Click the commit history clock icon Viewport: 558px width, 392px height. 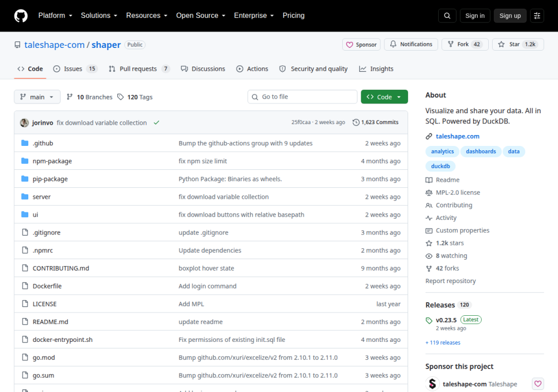(x=356, y=122)
